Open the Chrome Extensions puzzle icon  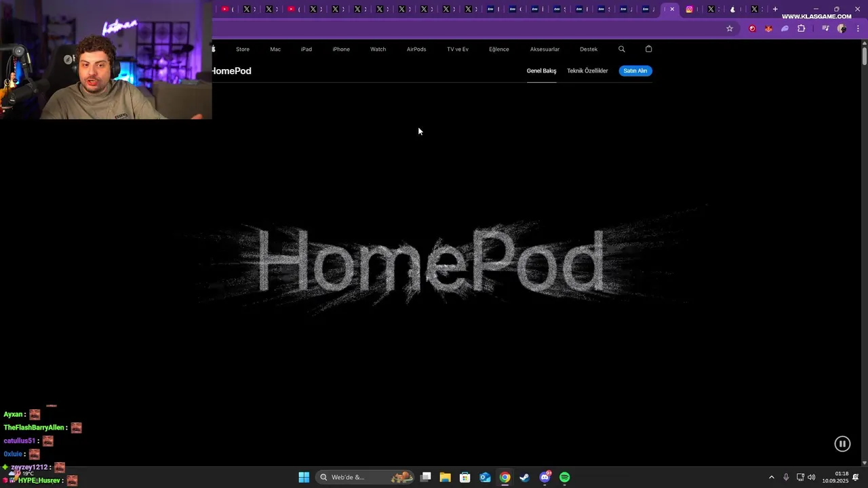coord(802,28)
